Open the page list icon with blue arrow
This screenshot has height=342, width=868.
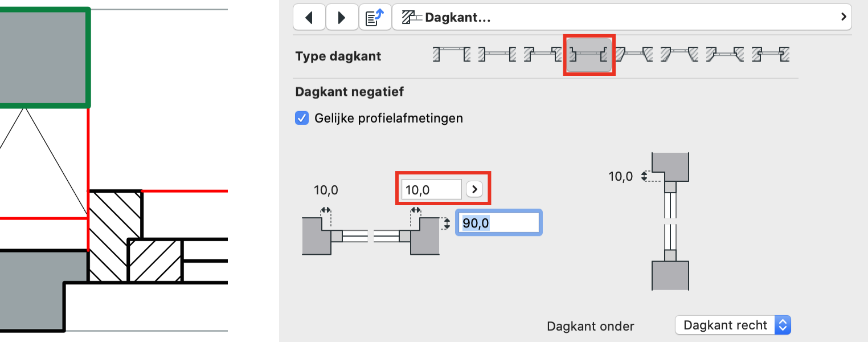coord(375,18)
